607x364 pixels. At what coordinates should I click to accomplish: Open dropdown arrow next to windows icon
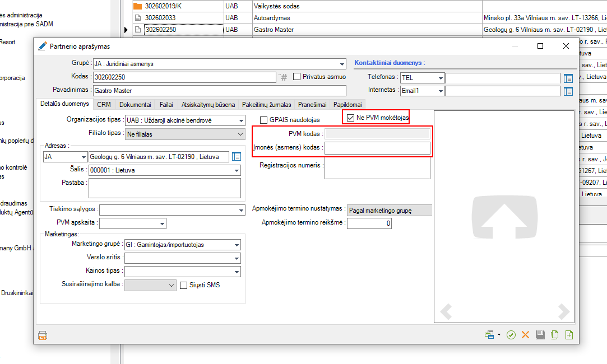click(x=499, y=335)
